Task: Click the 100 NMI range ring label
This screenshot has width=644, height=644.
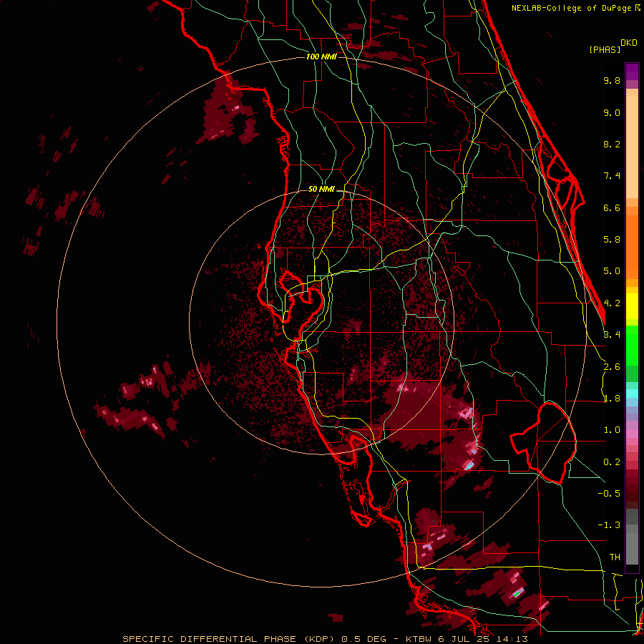Action: click(321, 57)
